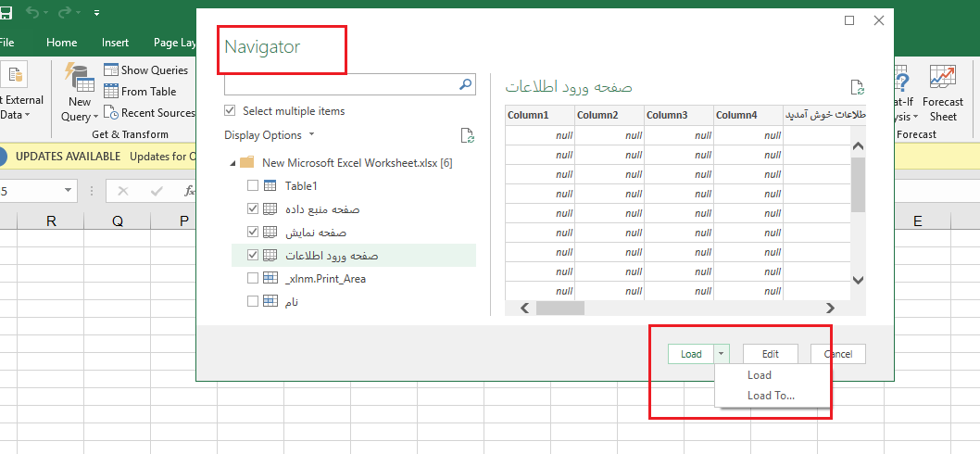Click the preview scroll down arrow
Screen dimensions: 980x454
[x=858, y=280]
